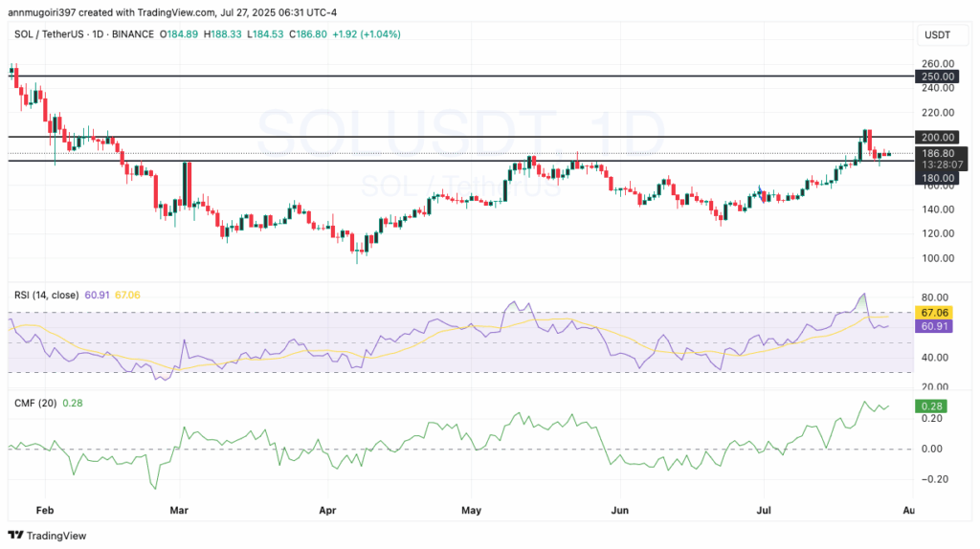Click the open value O184.89 in the header
Image resolution: width=980 pixels, height=549 pixels.
(x=179, y=34)
